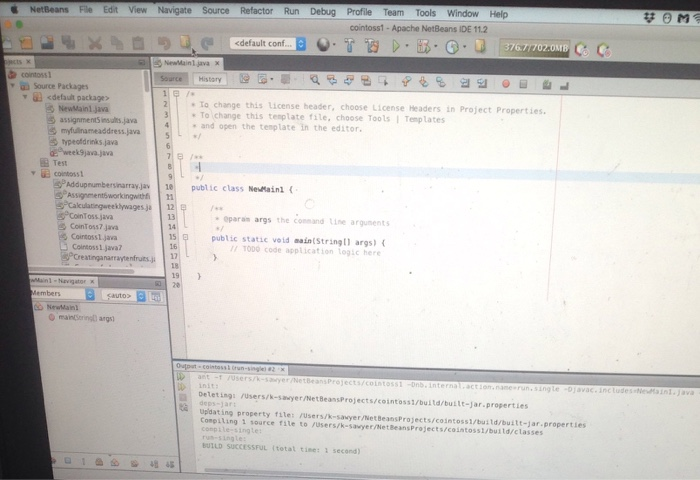Click the Copy icon in toolbar

pos(117,43)
